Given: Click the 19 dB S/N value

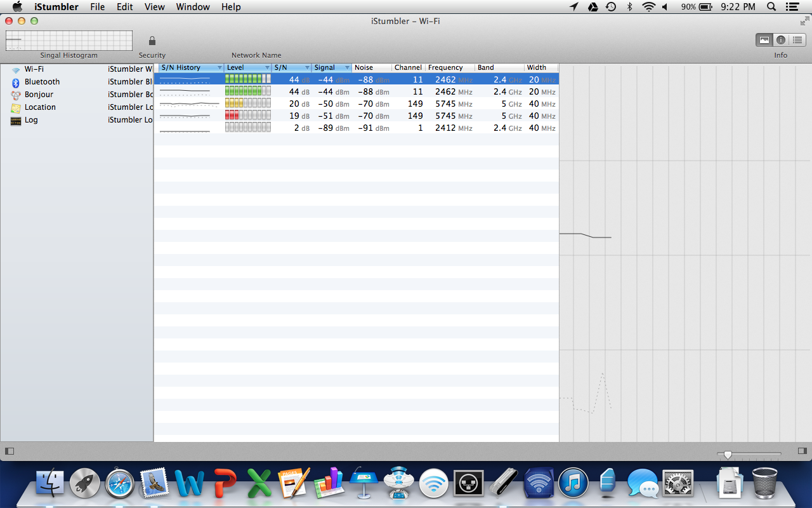Looking at the screenshot, I should pyautogui.click(x=299, y=116).
